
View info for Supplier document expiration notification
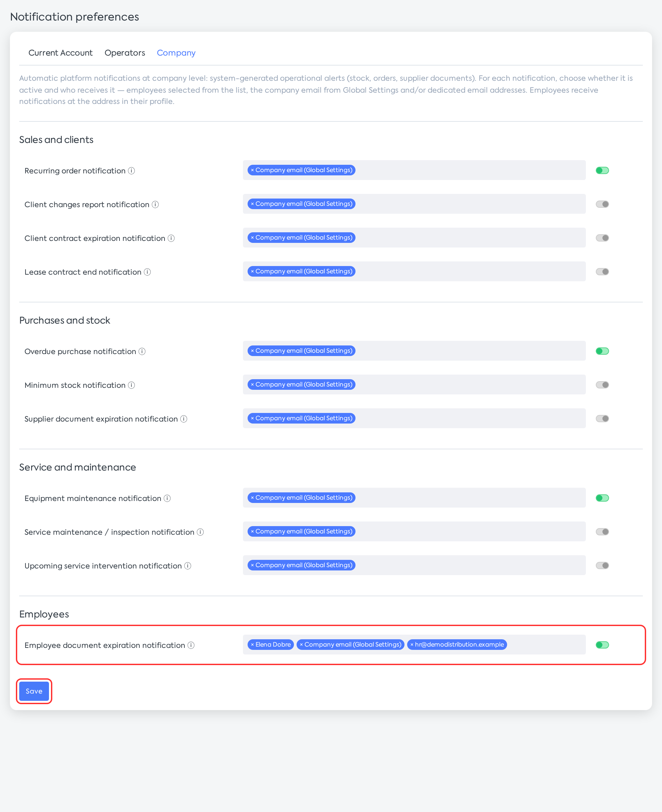(x=184, y=419)
